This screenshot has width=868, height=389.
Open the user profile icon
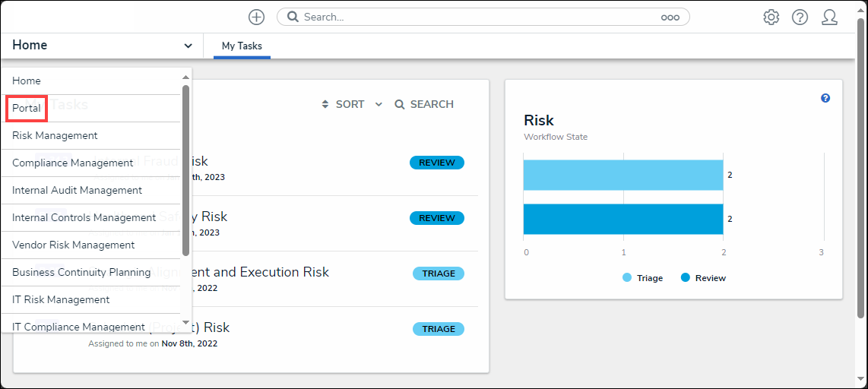point(829,17)
